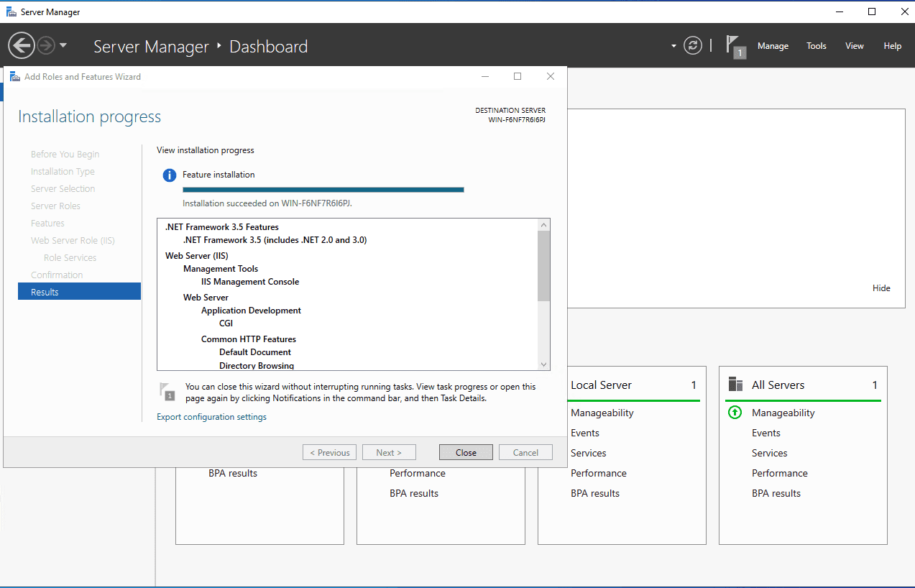Select the Results step in wizard sidebar

pos(79,292)
